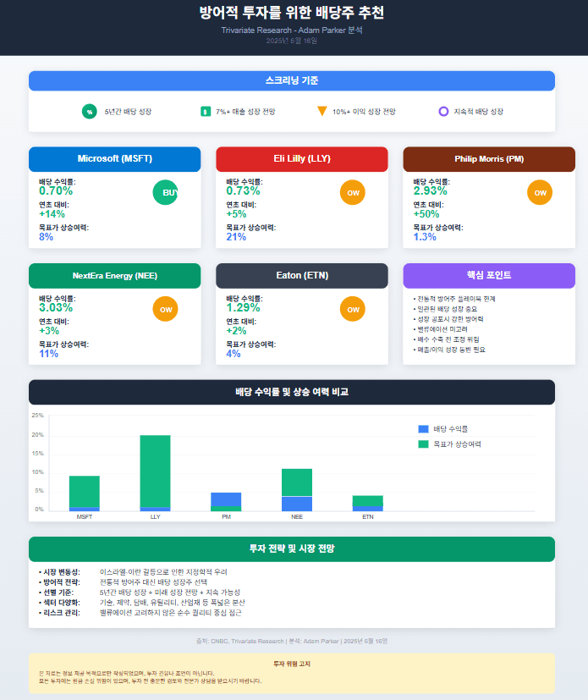Click Philip Morris's 1.3% target upside
Image resolution: width=588 pixels, height=700 pixels.
(425, 237)
